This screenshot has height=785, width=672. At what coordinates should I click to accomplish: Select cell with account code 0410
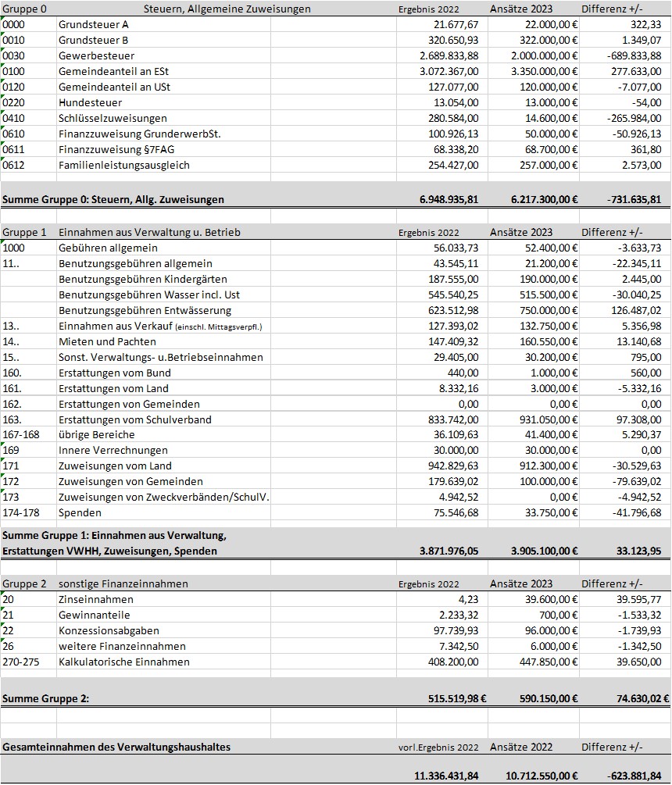pos(29,118)
